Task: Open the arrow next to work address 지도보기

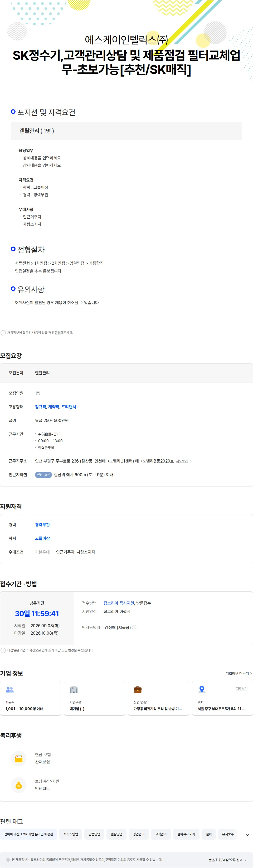Action: (x=191, y=461)
